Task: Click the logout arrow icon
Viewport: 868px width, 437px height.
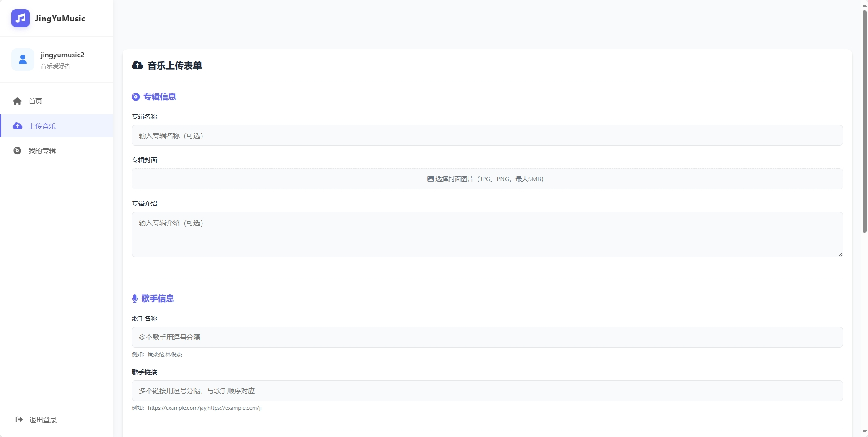Action: (19, 420)
